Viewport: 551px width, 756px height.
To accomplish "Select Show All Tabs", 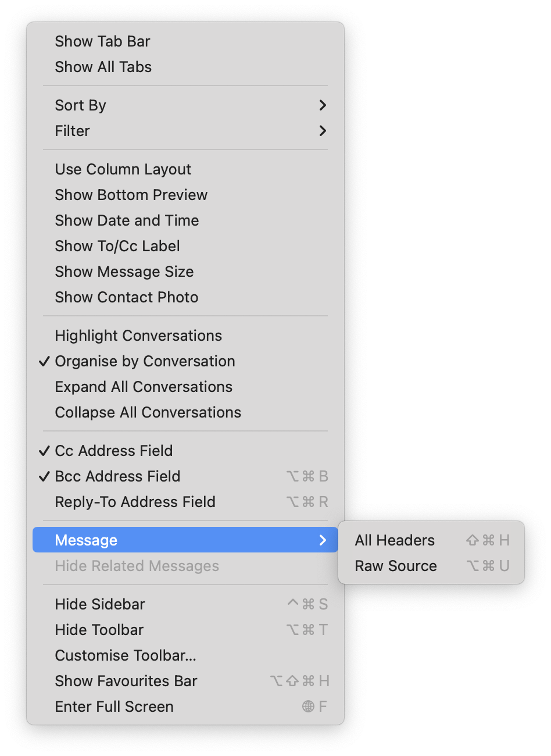I will pyautogui.click(x=103, y=67).
